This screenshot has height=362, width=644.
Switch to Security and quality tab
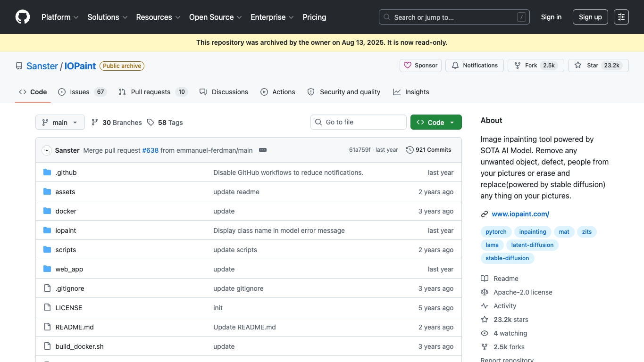[344, 92]
